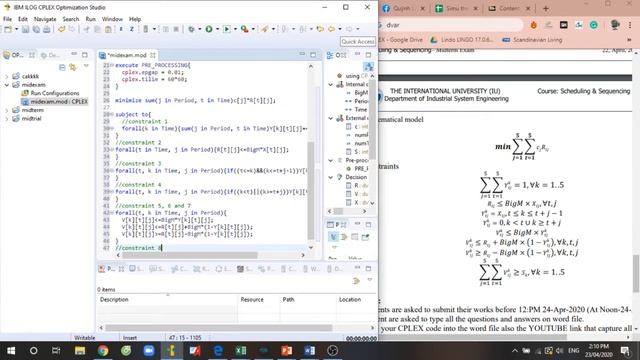Viewport: 640px width, 360px height.
Task: Click the Paste clipboard toolbar icon
Action: [108, 29]
